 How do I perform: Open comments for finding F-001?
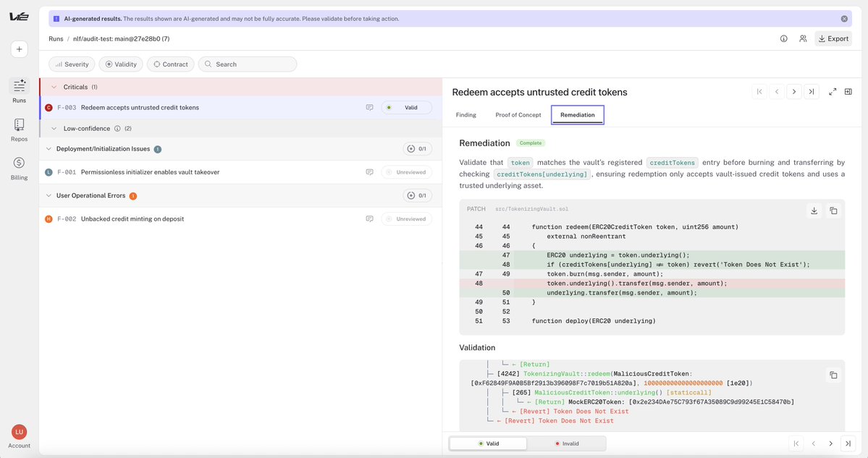tap(369, 172)
